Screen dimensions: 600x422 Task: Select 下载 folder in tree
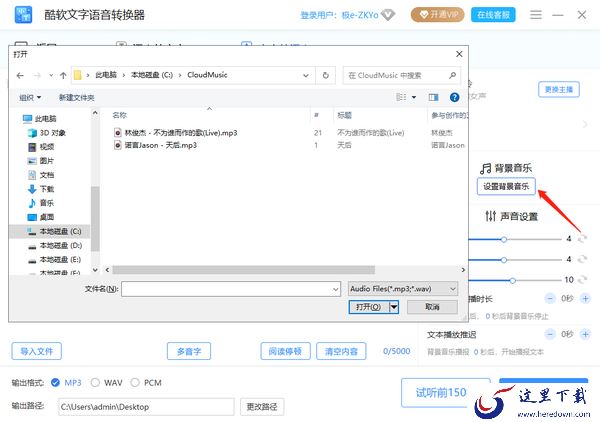pyautogui.click(x=42, y=189)
